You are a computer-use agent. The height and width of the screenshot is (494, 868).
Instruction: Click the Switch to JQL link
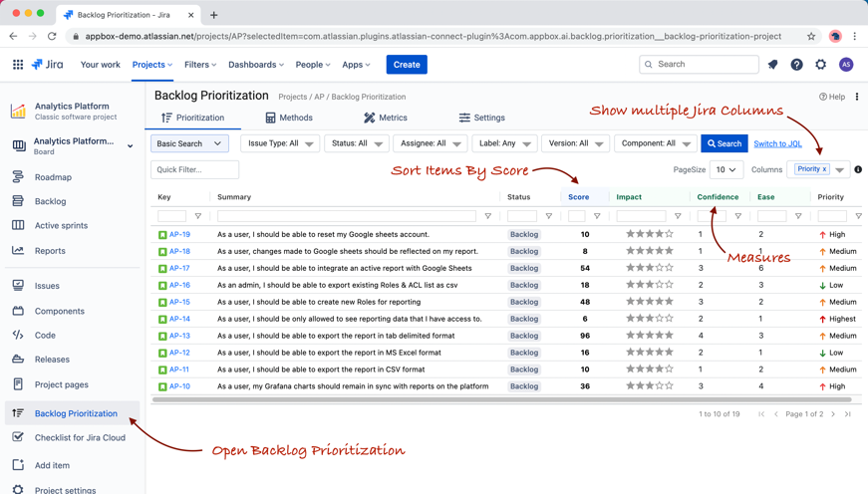[x=777, y=143]
